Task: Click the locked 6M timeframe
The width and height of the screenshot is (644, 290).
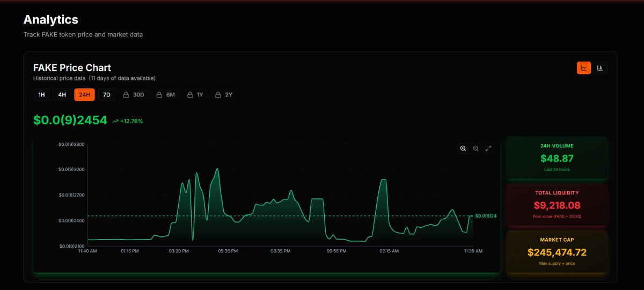Action: pyautogui.click(x=166, y=95)
